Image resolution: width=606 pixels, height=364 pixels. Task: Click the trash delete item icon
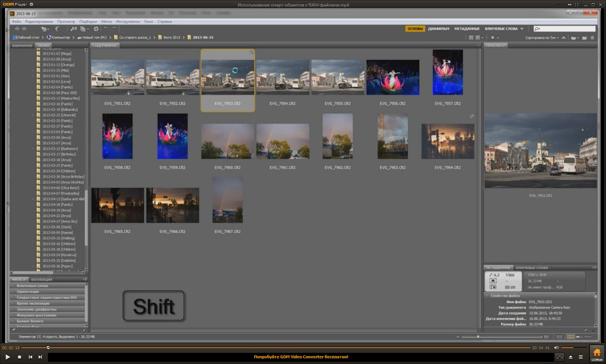(x=592, y=37)
